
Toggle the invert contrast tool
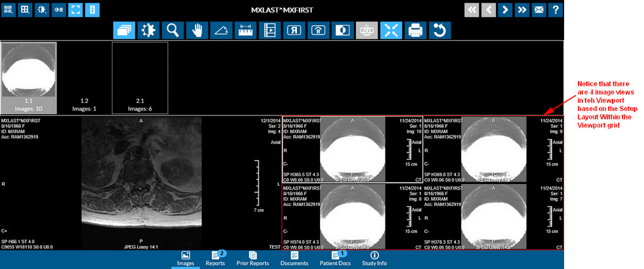tap(342, 30)
